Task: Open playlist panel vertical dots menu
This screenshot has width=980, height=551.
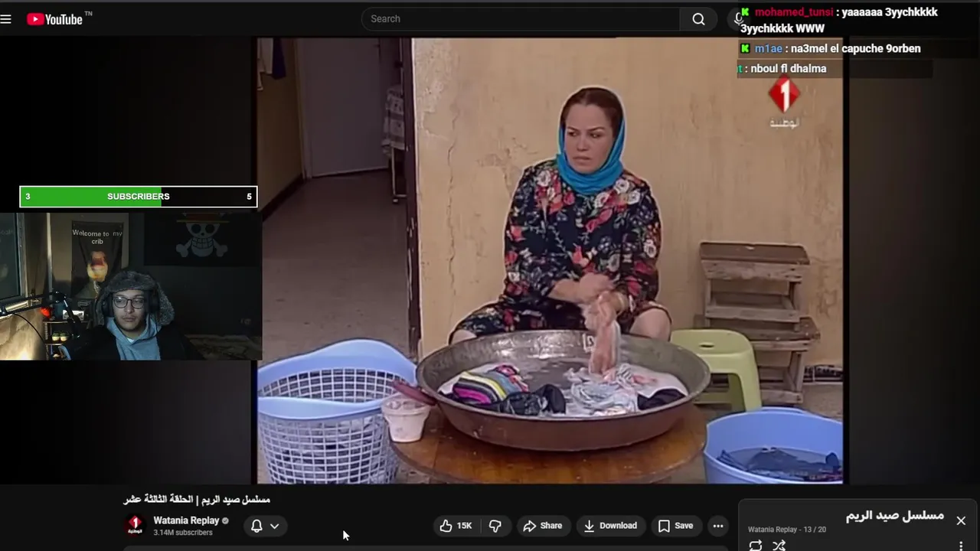Action: (x=961, y=545)
